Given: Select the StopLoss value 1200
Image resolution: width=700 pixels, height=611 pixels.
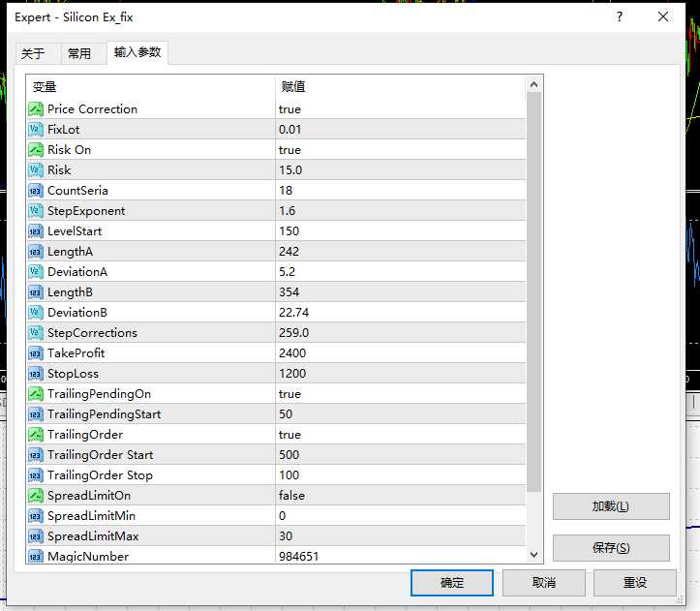Looking at the screenshot, I should click(x=292, y=374).
